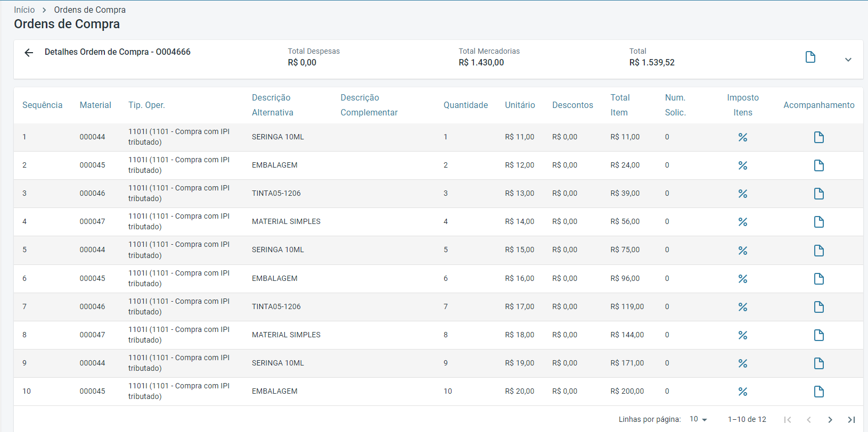The image size is (868, 432).
Task: Click the Ordens de Compra breadcrumb
Action: coord(89,10)
